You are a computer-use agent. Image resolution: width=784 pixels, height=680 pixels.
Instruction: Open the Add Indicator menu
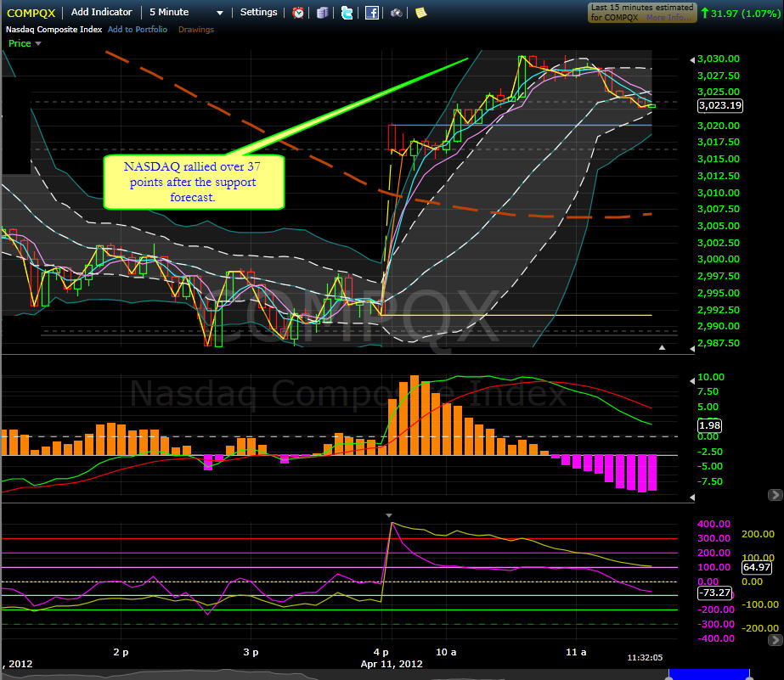pos(101,12)
